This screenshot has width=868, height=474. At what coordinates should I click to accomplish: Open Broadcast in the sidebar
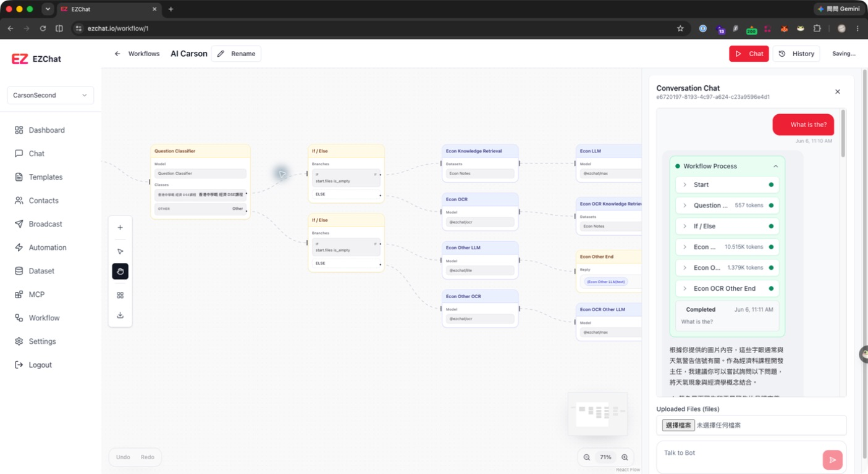click(45, 224)
